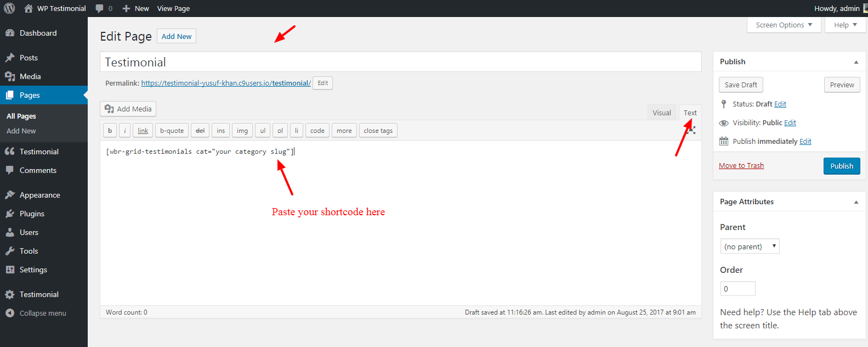The width and height of the screenshot is (868, 347).
Task: Click the permalink Edit button
Action: pos(323,83)
